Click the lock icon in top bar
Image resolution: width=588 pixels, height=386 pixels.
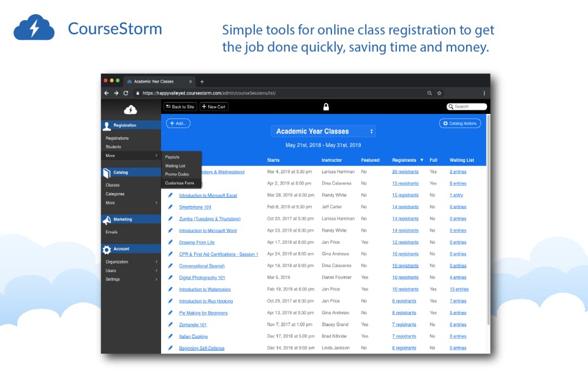point(326,107)
